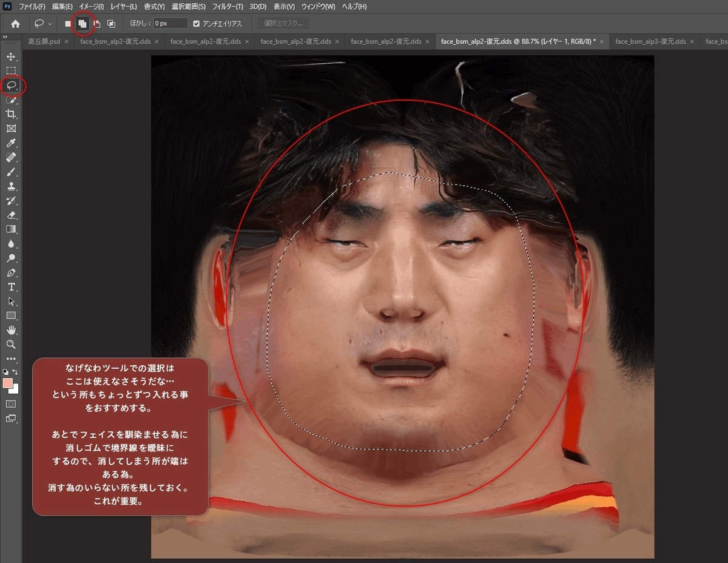Select the Zoom tool
Image resolution: width=728 pixels, height=563 pixels.
[x=11, y=344]
